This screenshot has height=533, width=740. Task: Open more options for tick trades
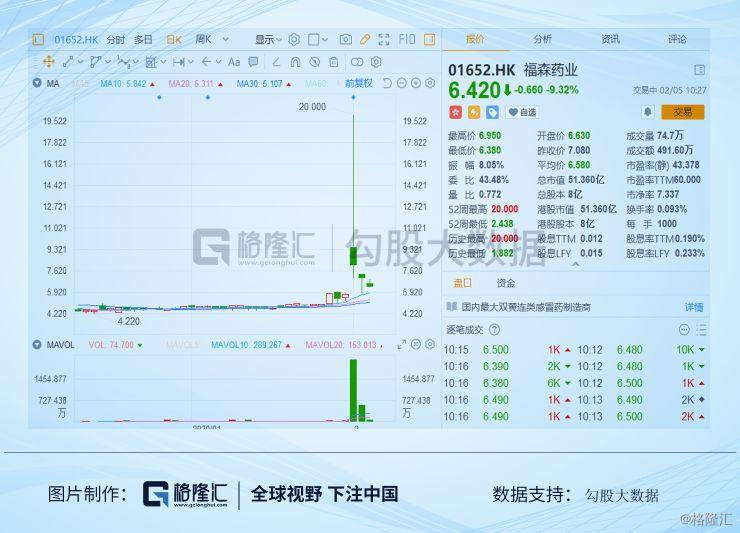(684, 330)
